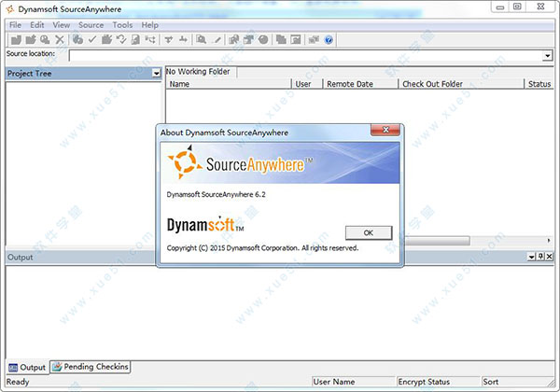Click the toolbar icon left of the merge icon

tap(169, 39)
